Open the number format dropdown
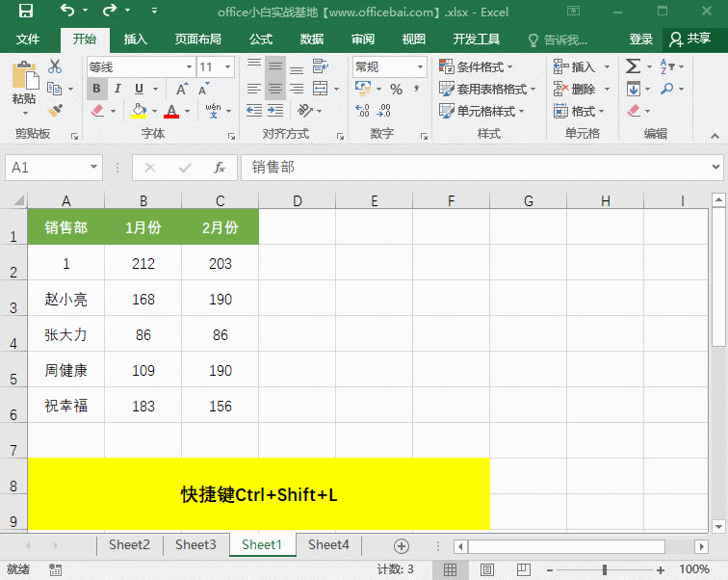The image size is (728, 580). coord(420,67)
